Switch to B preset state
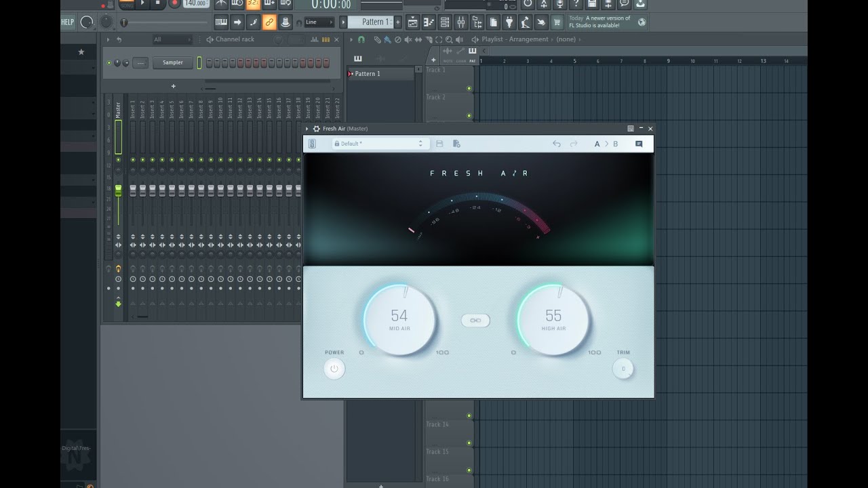Image resolution: width=868 pixels, height=488 pixels. pos(616,144)
